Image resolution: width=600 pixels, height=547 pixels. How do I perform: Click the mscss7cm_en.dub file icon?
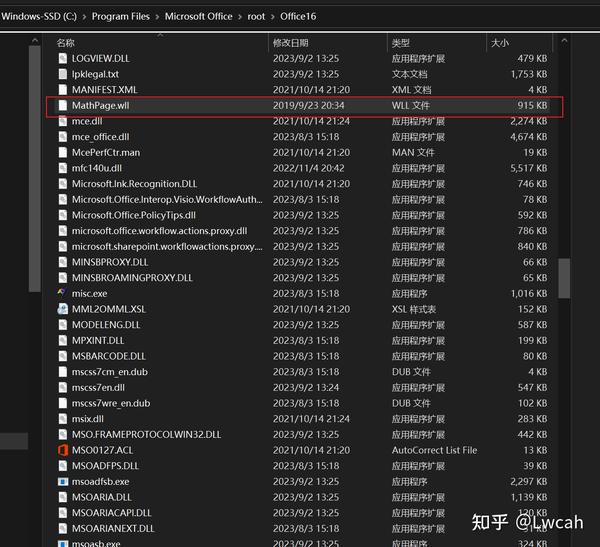click(x=63, y=372)
